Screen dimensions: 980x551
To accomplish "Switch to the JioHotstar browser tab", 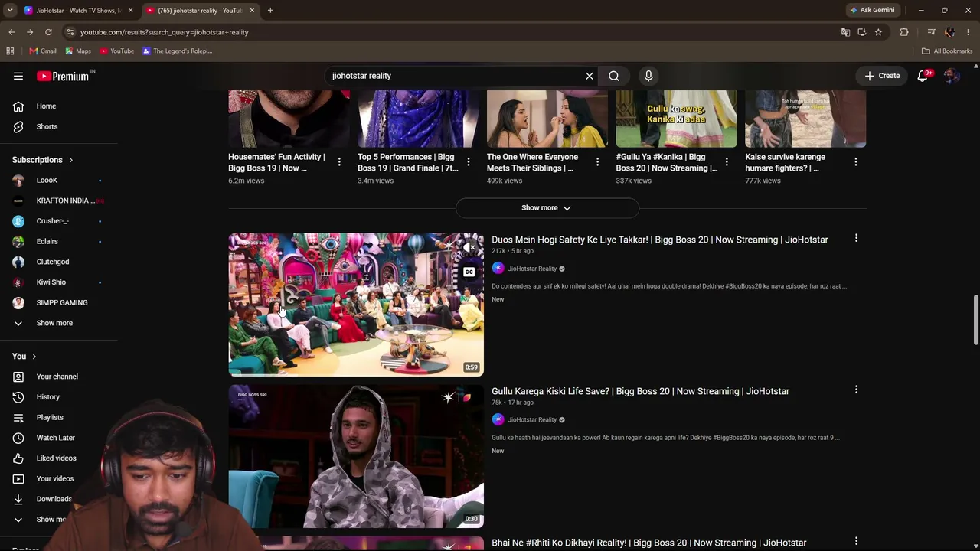I will coord(79,11).
